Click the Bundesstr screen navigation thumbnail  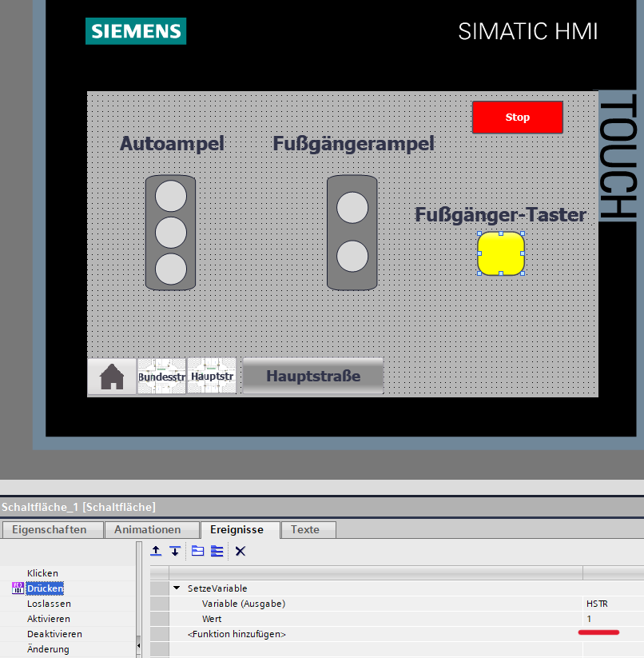pyautogui.click(x=161, y=376)
